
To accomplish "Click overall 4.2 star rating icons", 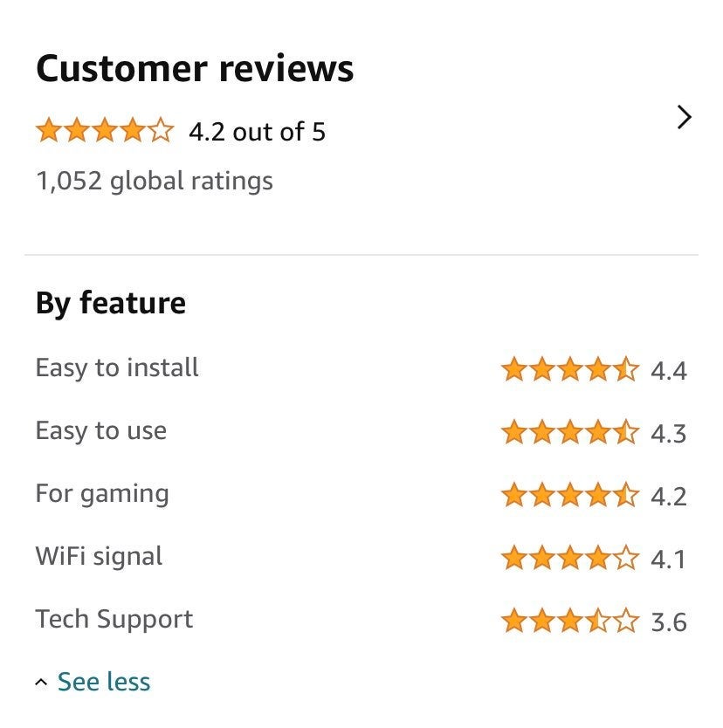I will 105,130.
